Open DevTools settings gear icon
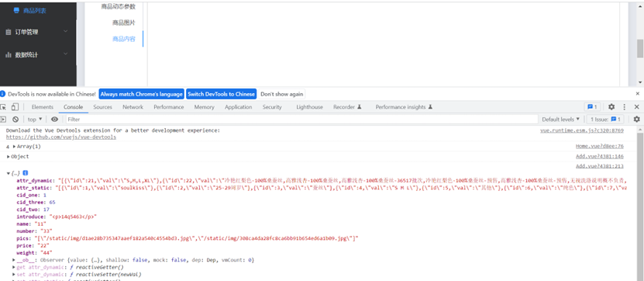The image size is (644, 281). click(x=611, y=107)
